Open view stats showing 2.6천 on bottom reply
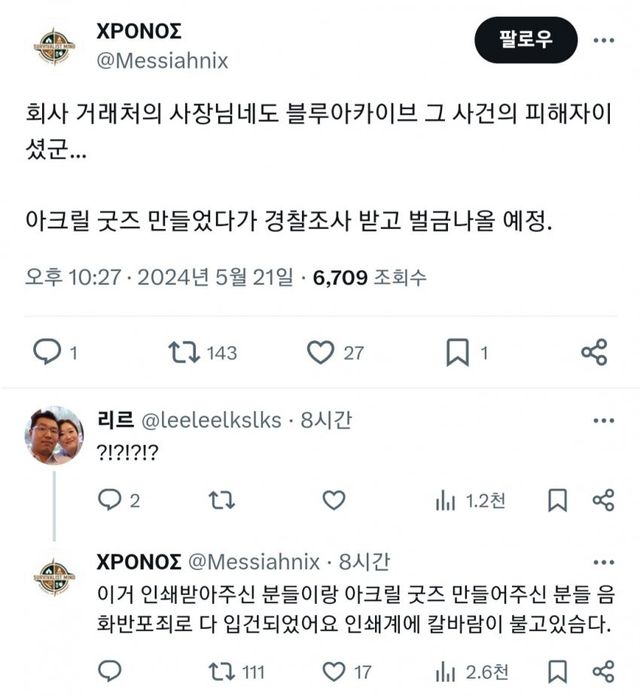The image size is (640, 696). [446, 671]
